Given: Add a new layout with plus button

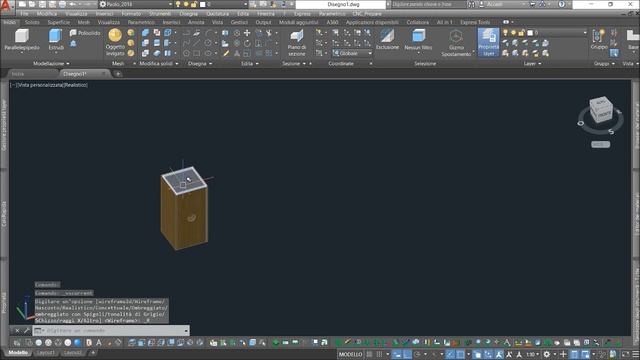Looking at the screenshot, I should point(93,353).
